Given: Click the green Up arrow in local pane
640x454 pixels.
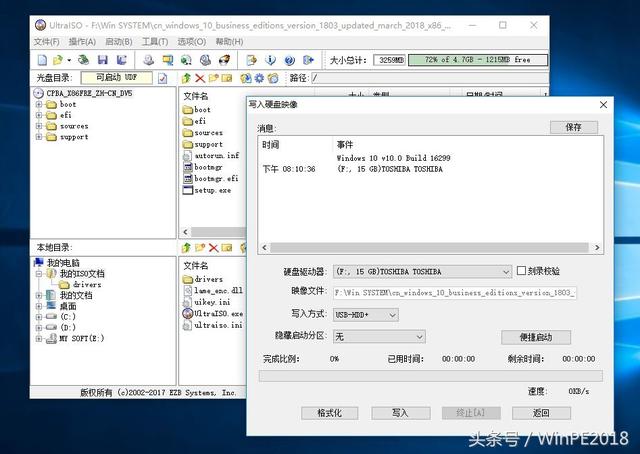Looking at the screenshot, I should [x=187, y=247].
